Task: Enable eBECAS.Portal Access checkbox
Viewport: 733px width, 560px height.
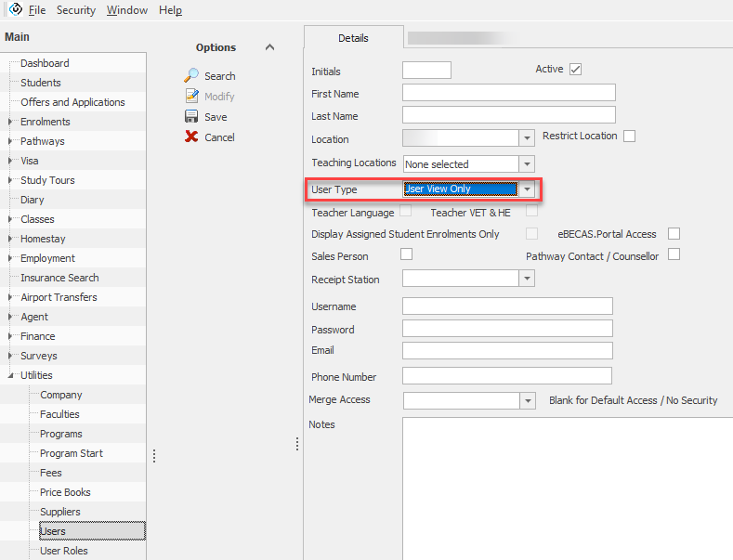Action: [x=674, y=234]
